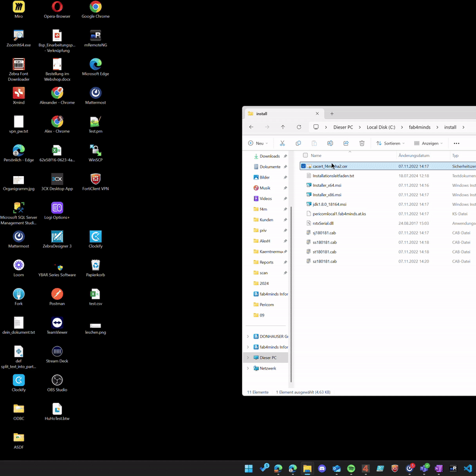Click the Share icon in Explorer toolbar
Screen dimensions: 476x476
[x=346, y=143]
